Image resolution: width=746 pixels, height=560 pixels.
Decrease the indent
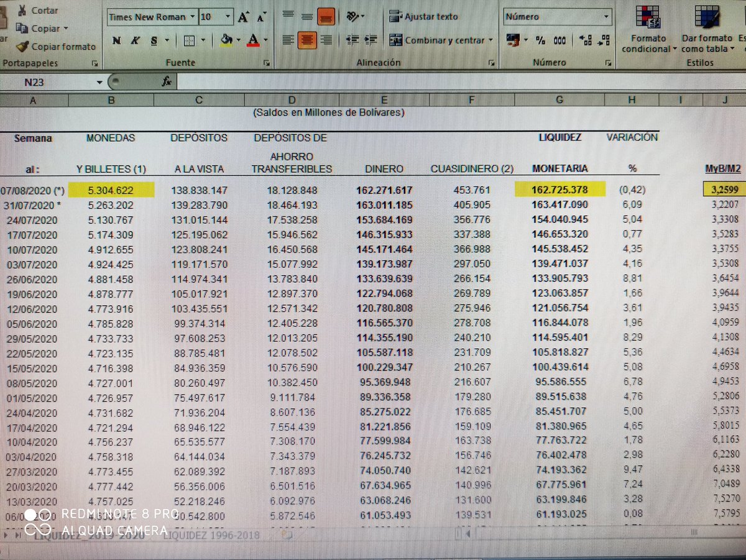pyautogui.click(x=352, y=40)
